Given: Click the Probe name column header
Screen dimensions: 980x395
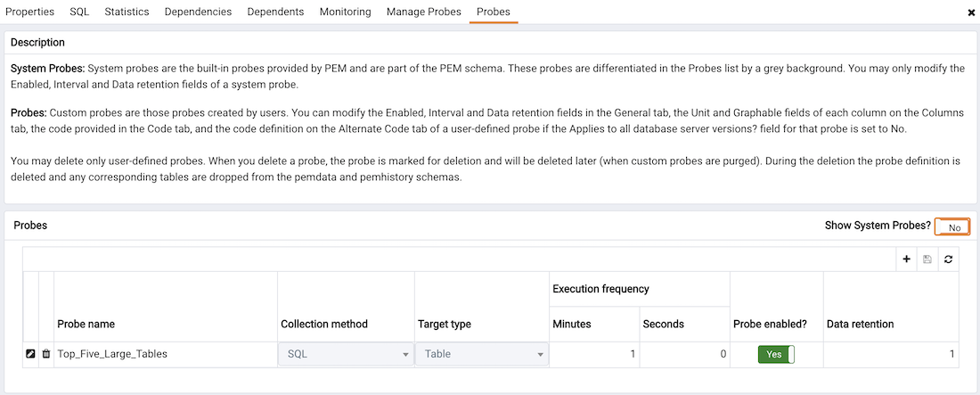Looking at the screenshot, I should coord(166,307).
